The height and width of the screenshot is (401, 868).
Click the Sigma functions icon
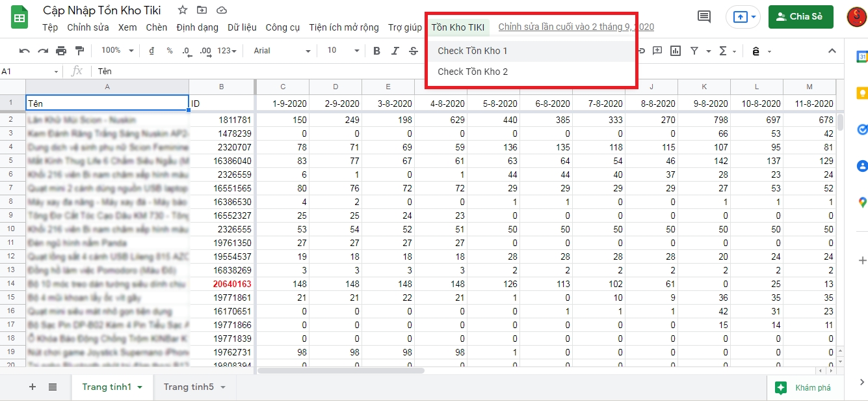pos(723,51)
